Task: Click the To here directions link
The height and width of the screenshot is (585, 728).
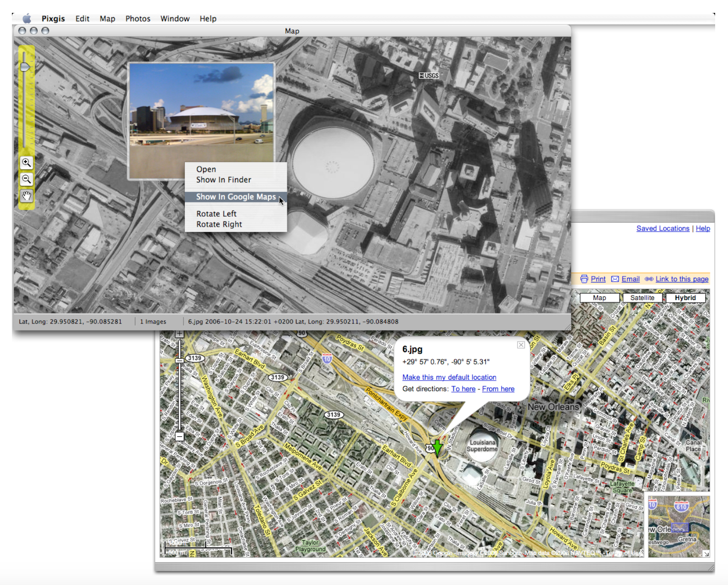Action: 463,389
